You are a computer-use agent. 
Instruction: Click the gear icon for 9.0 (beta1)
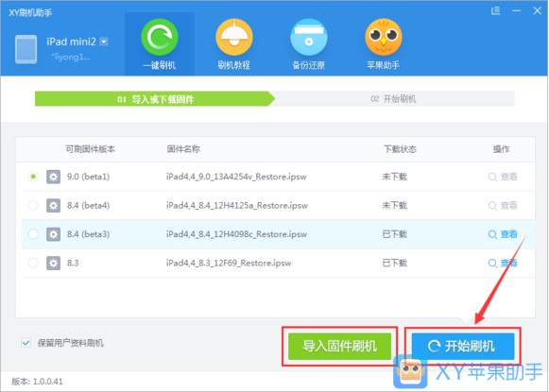pyautogui.click(x=53, y=177)
